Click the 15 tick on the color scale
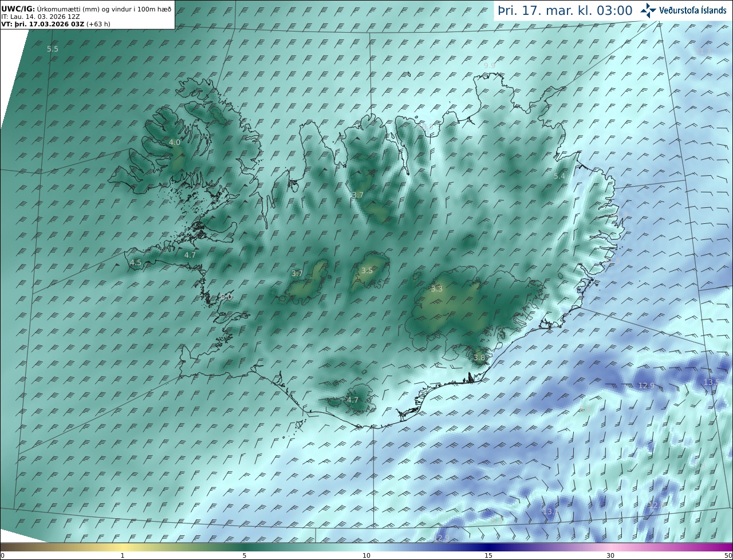The width and height of the screenshot is (733, 560). coord(488,555)
